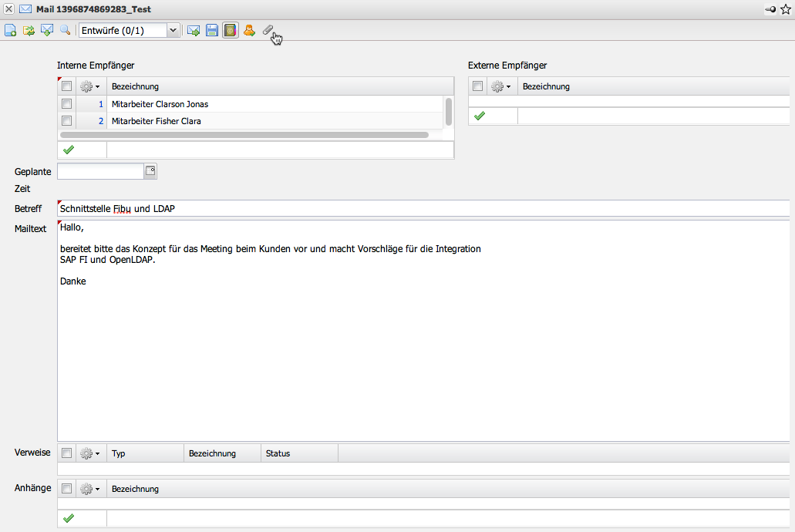
Task: Tick checkbox for Mitarbeiter Fisher Clara
Action: pyautogui.click(x=66, y=121)
